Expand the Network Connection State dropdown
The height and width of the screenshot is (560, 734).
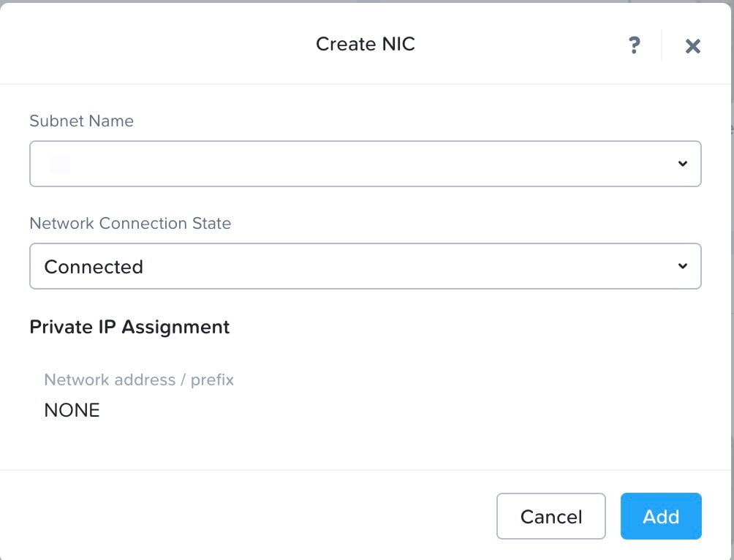coord(366,266)
